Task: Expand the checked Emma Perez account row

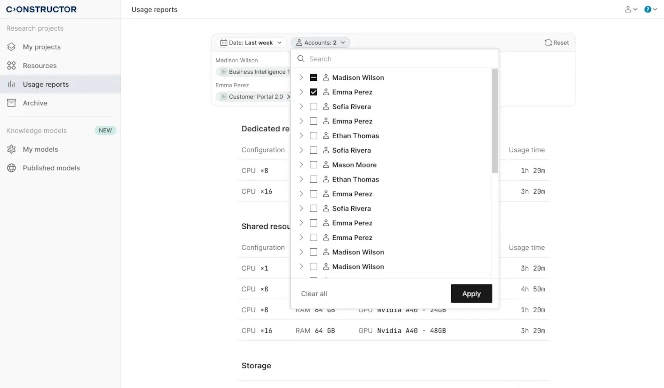Action: 301,92
